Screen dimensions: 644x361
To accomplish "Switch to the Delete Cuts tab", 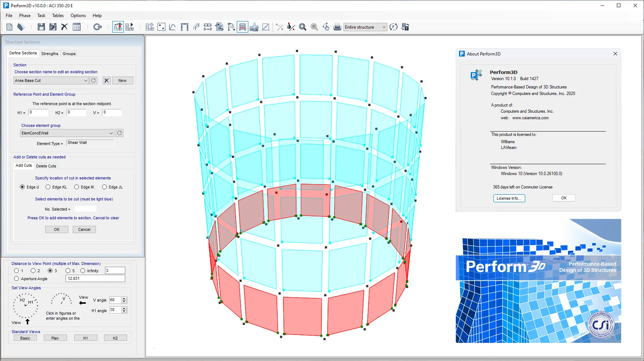I will tap(46, 166).
